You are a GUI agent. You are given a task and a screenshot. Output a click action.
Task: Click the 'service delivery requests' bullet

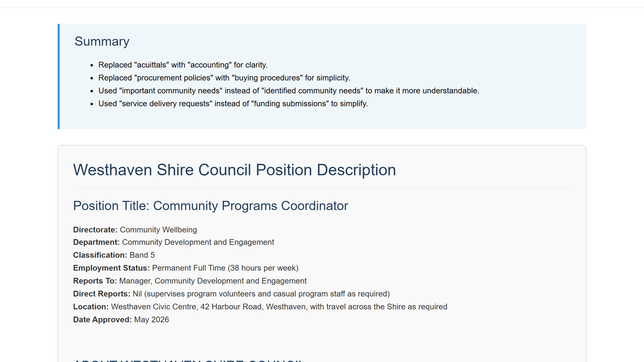click(x=233, y=104)
